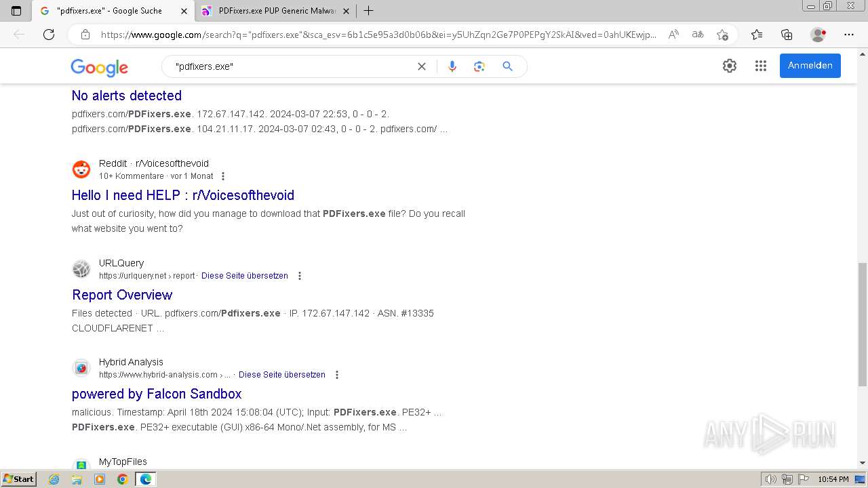This screenshot has height=488, width=868.
Task: Open the Edge profile menu
Action: [x=818, y=35]
